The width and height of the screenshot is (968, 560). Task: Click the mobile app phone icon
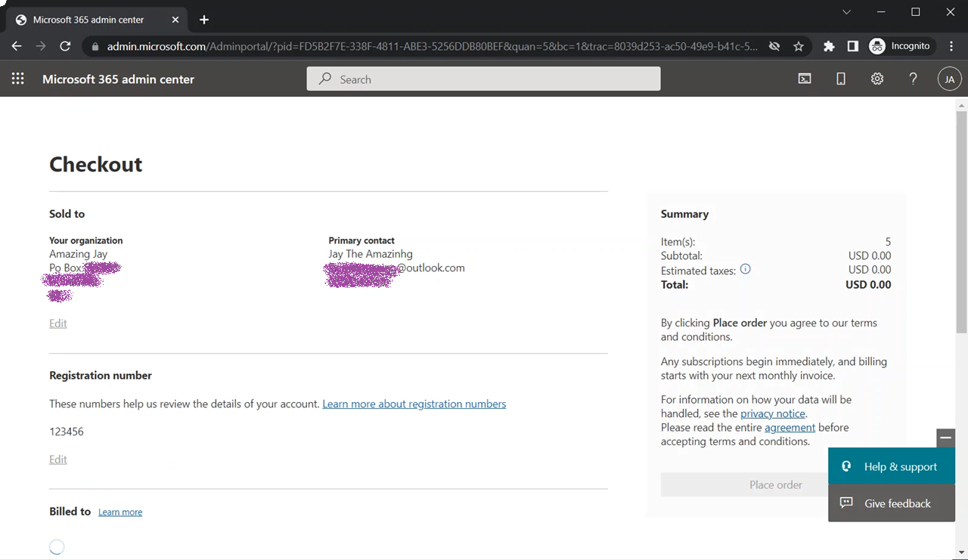pos(841,79)
